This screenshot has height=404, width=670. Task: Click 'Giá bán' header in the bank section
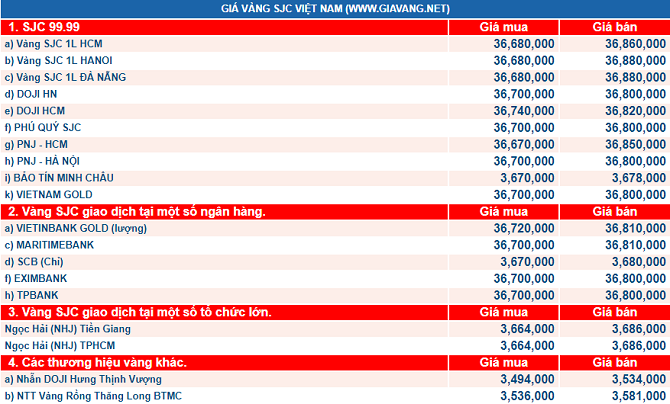(614, 212)
